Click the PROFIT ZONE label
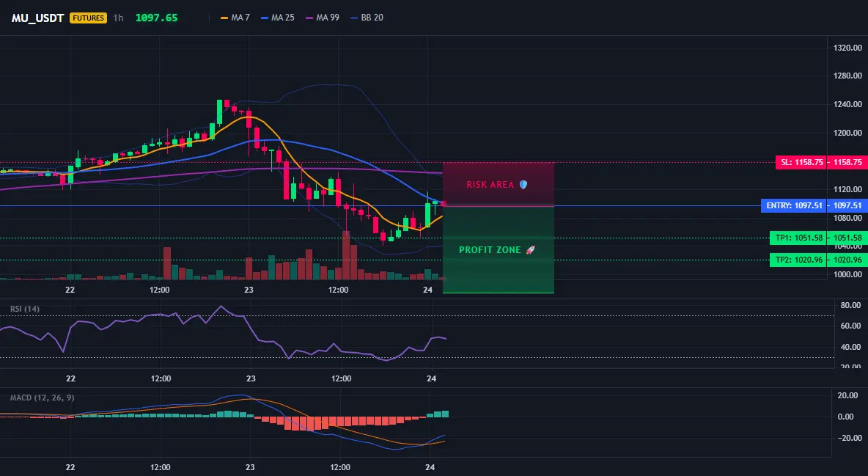 (490, 250)
